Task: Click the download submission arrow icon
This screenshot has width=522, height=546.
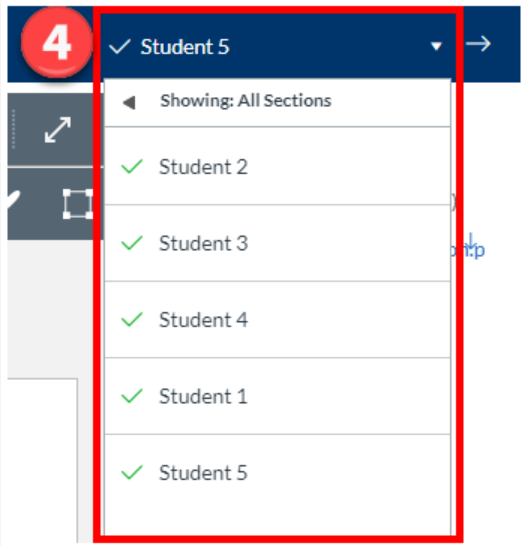Action: (x=471, y=241)
